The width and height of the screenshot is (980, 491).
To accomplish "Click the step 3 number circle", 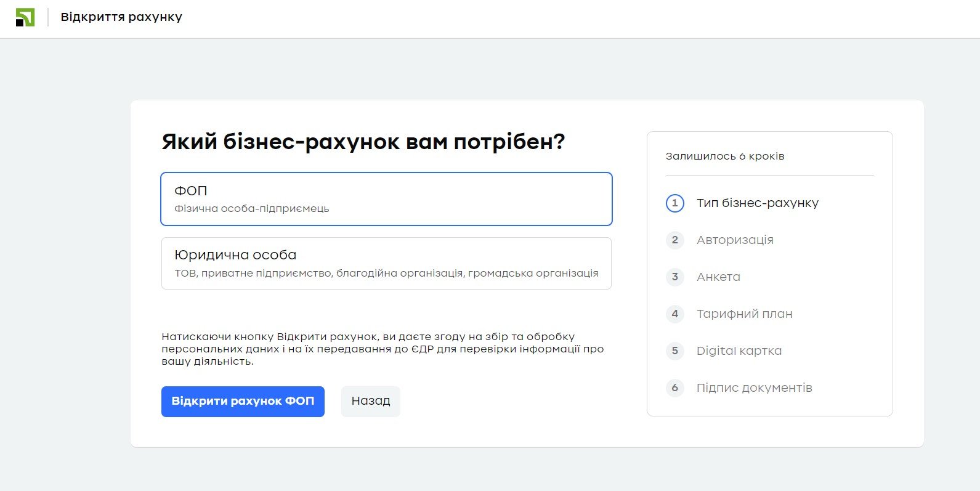I will [x=674, y=277].
